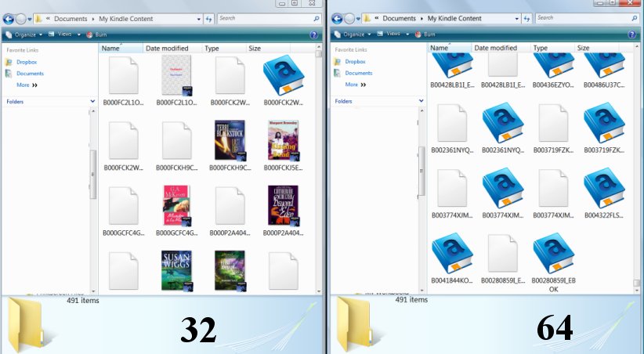Sort by Type column in right window
The height and width of the screenshot is (354, 644).
(x=552, y=48)
